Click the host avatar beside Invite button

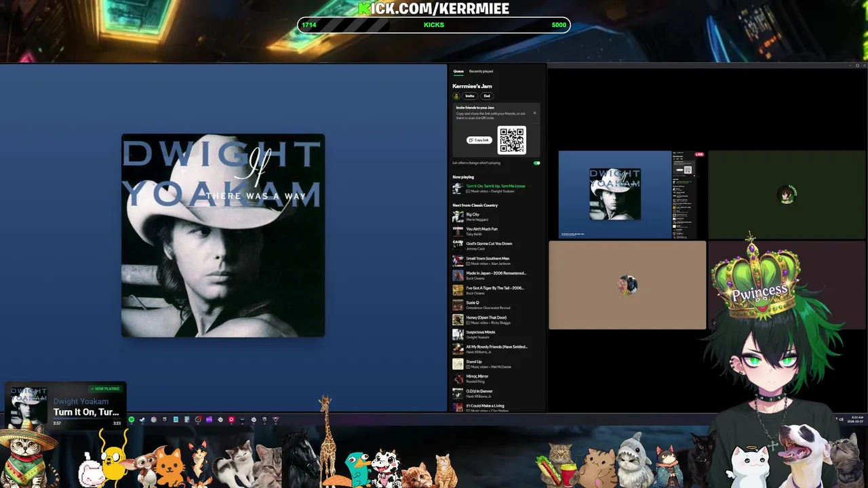(456, 96)
